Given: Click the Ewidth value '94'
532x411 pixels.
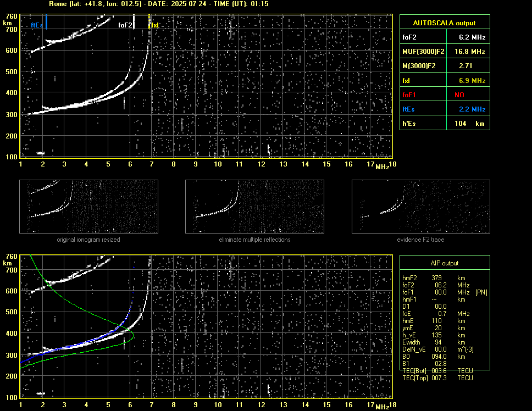Looking at the screenshot, I should click(x=438, y=342).
